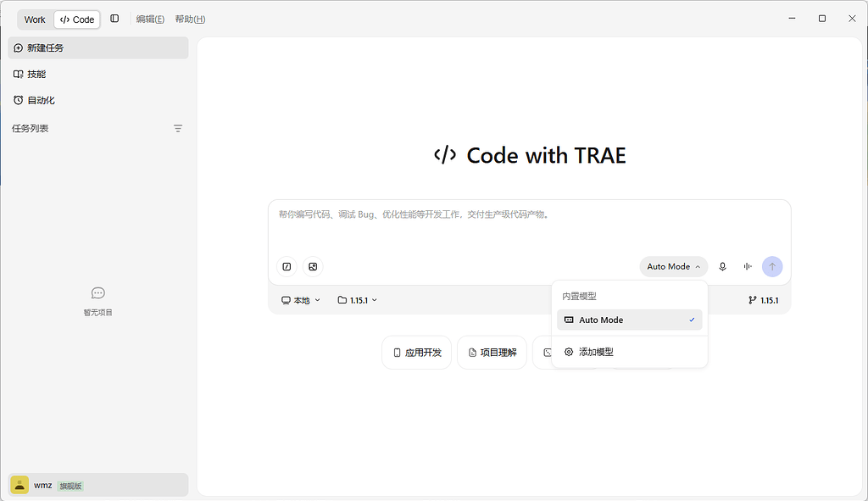Select Auto Mode in the model list

coord(630,320)
